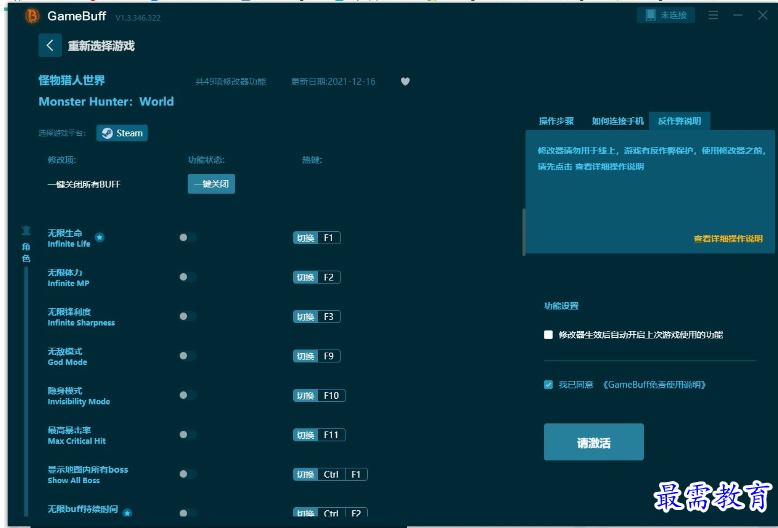Switch to 如何连接手机 tab
This screenshot has height=528, width=778.
click(x=618, y=121)
